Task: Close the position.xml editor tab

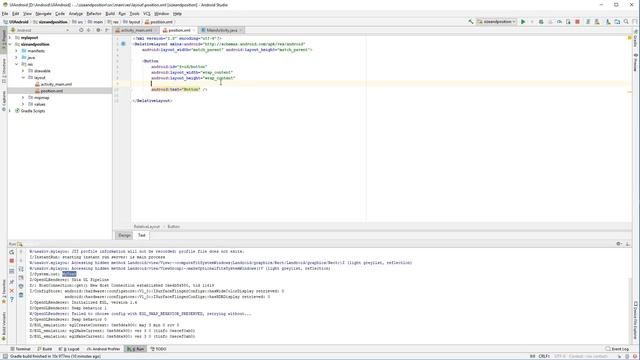Action: point(194,30)
